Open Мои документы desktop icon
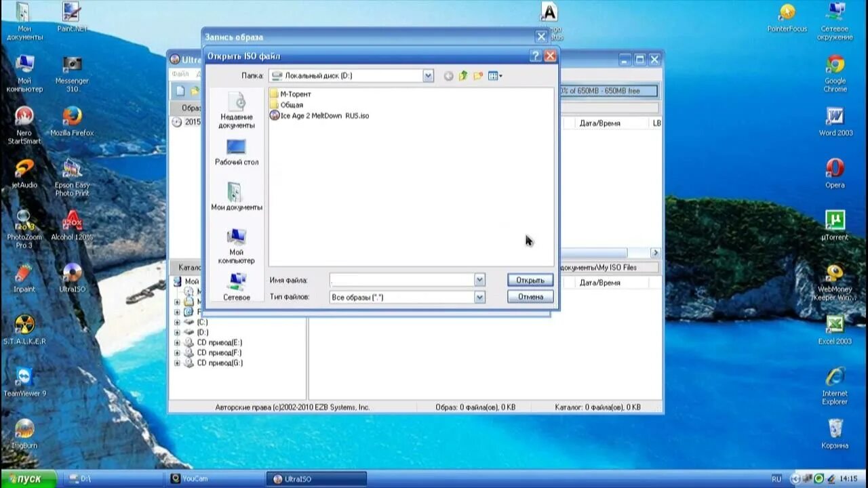The height and width of the screenshot is (488, 868). click(24, 22)
